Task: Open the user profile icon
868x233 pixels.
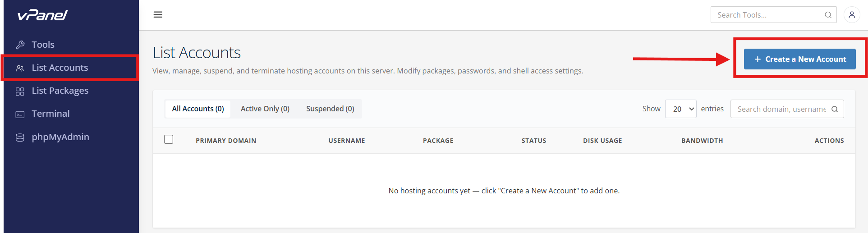Action: click(852, 15)
